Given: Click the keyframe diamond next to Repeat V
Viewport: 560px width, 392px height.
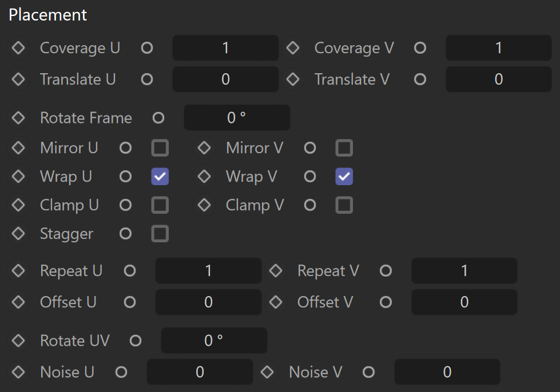Looking at the screenshot, I should [276, 271].
